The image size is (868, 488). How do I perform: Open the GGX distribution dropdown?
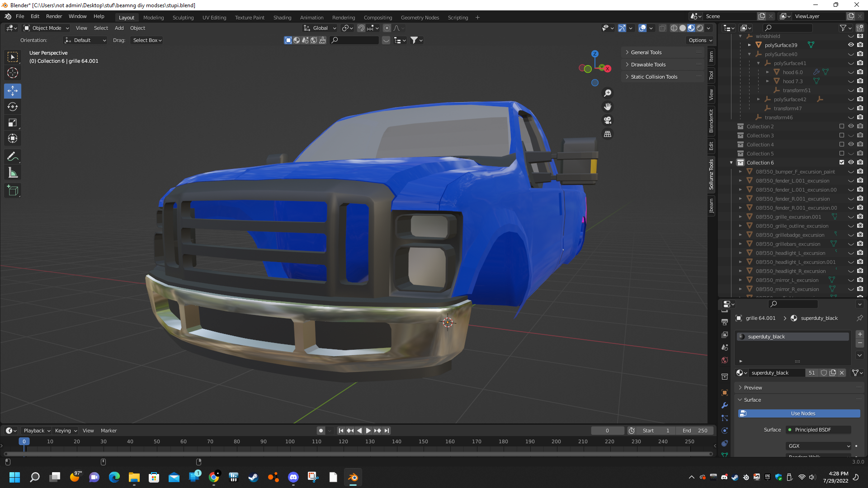pyautogui.click(x=818, y=446)
